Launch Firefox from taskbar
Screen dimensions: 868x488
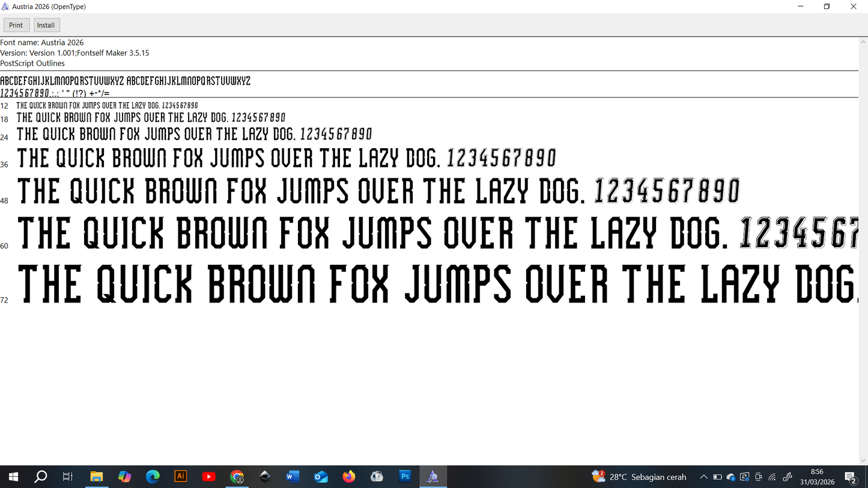(349, 477)
